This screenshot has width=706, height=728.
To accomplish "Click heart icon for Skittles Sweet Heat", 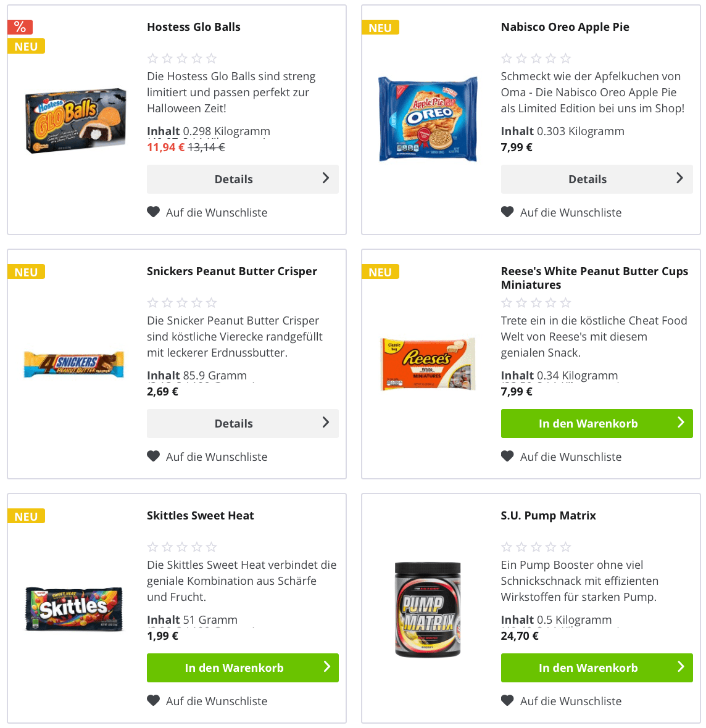I will tap(154, 701).
